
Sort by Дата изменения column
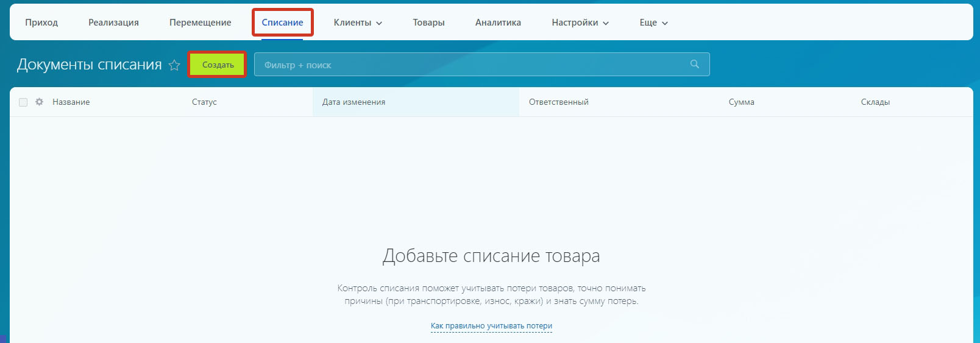[x=353, y=102]
